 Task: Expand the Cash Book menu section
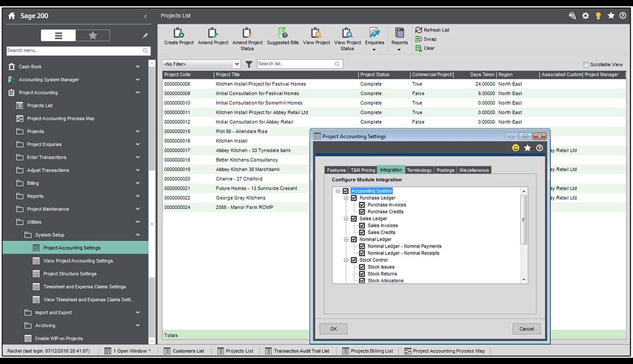138,67
